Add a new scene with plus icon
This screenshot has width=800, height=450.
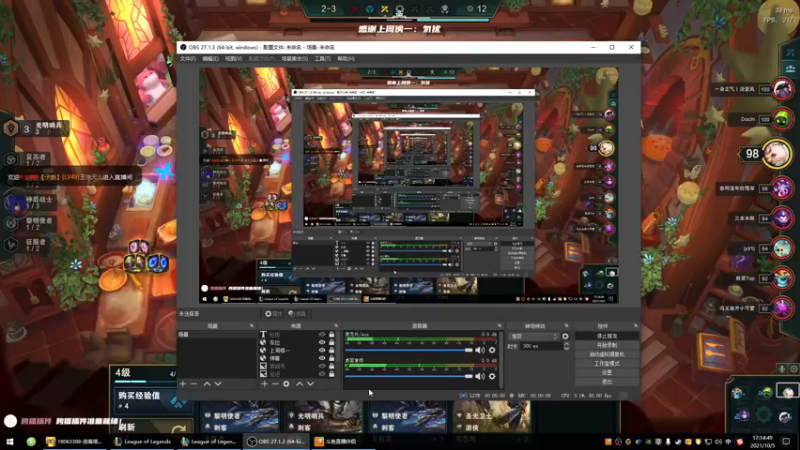click(x=183, y=384)
